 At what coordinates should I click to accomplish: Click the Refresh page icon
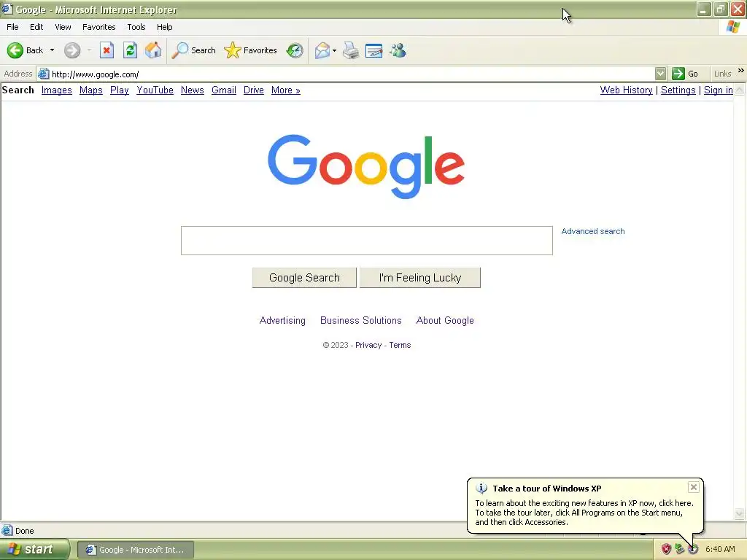coord(130,50)
